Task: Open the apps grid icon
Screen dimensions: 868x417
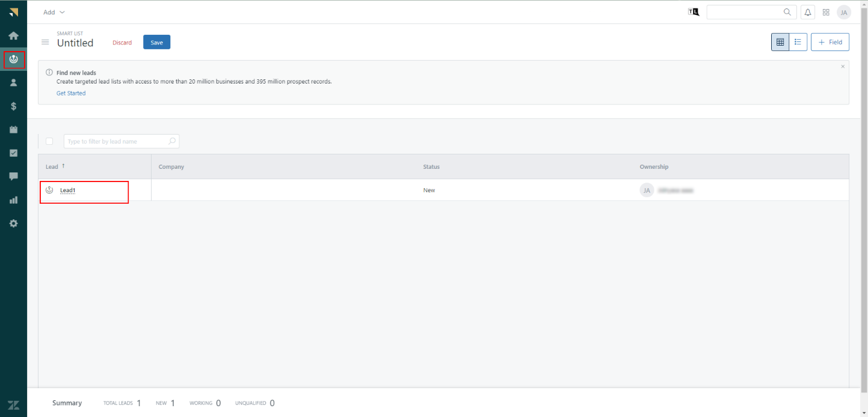Action: tap(826, 12)
